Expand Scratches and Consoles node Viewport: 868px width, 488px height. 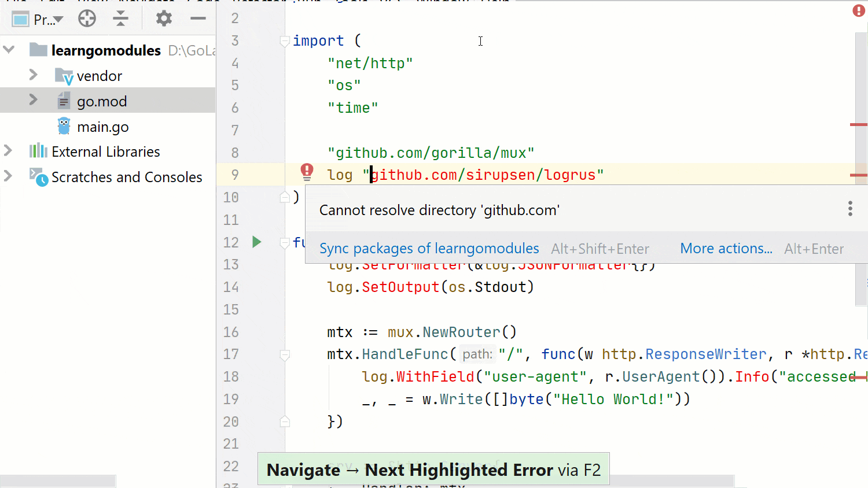point(8,176)
